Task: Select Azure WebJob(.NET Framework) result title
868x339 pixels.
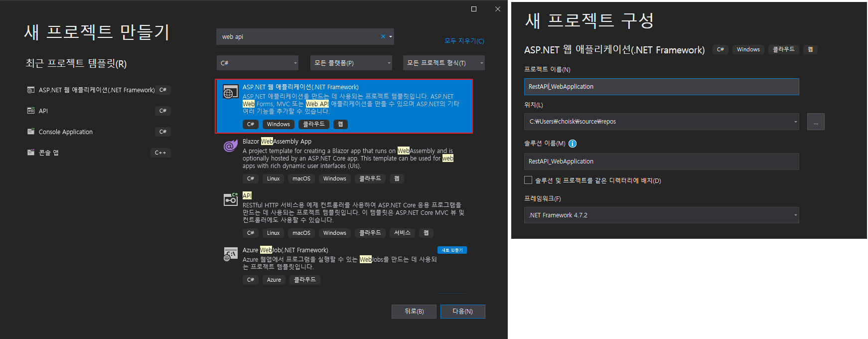Action: click(286, 250)
